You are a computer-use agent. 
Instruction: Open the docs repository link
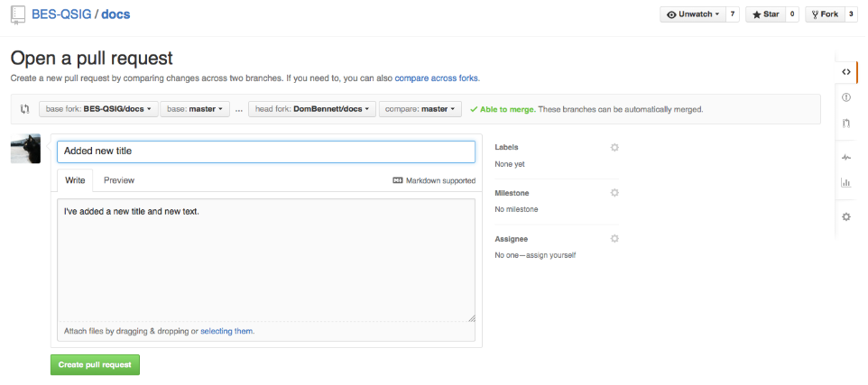pyautogui.click(x=115, y=14)
